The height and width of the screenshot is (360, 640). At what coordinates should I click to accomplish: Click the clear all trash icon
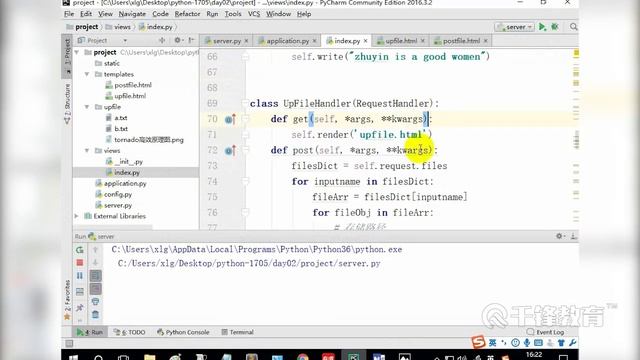[95, 315]
